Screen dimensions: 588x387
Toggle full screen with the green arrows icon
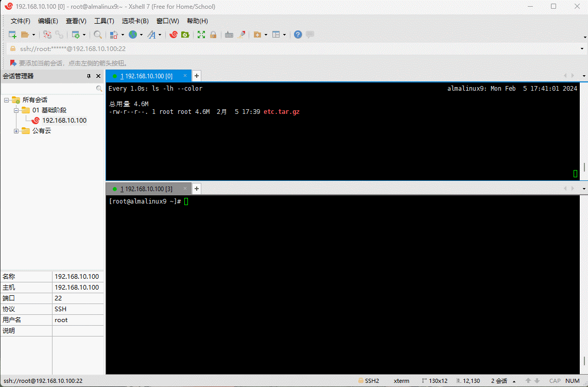click(x=201, y=35)
